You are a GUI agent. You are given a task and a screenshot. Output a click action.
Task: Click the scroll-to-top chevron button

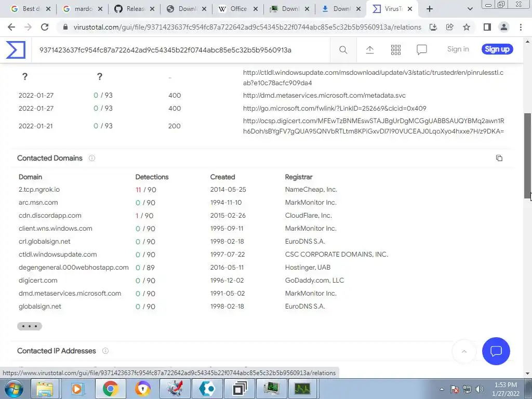pyautogui.click(x=464, y=351)
